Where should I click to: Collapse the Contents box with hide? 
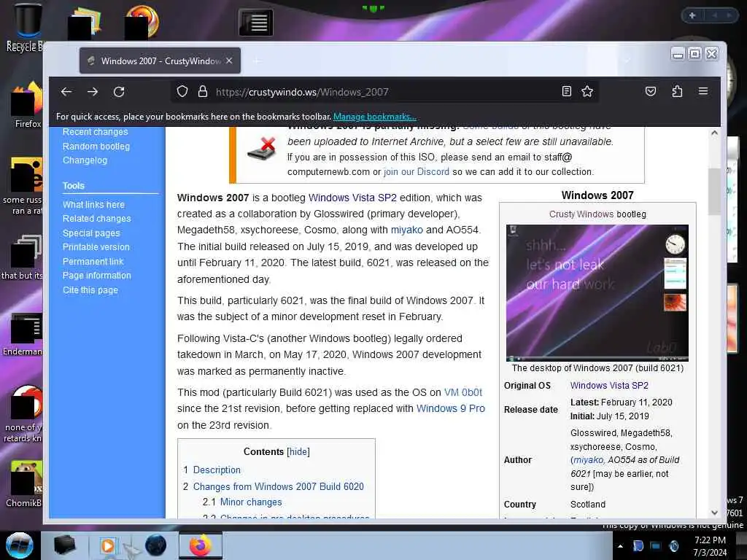298,452
